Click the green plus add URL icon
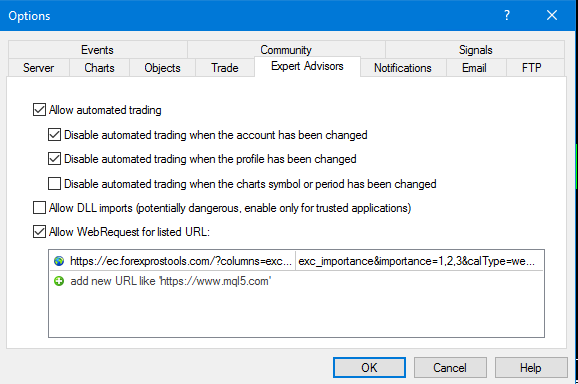 coord(59,281)
